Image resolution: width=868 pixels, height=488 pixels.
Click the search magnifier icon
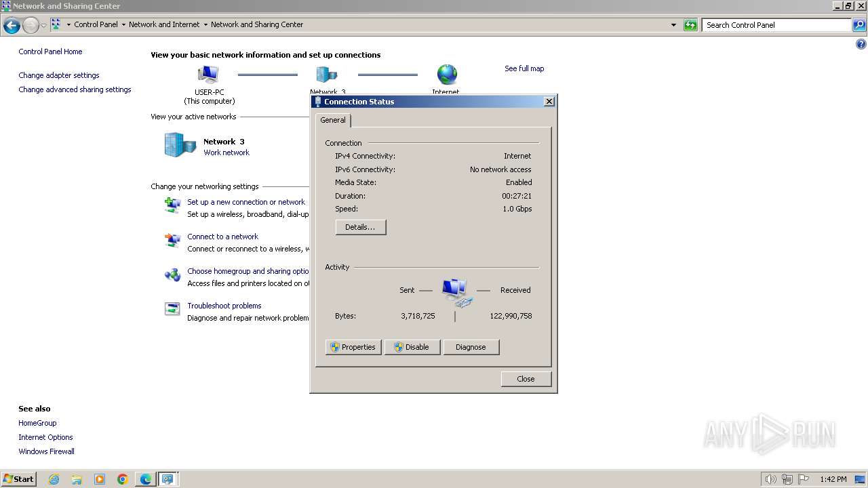859,25
